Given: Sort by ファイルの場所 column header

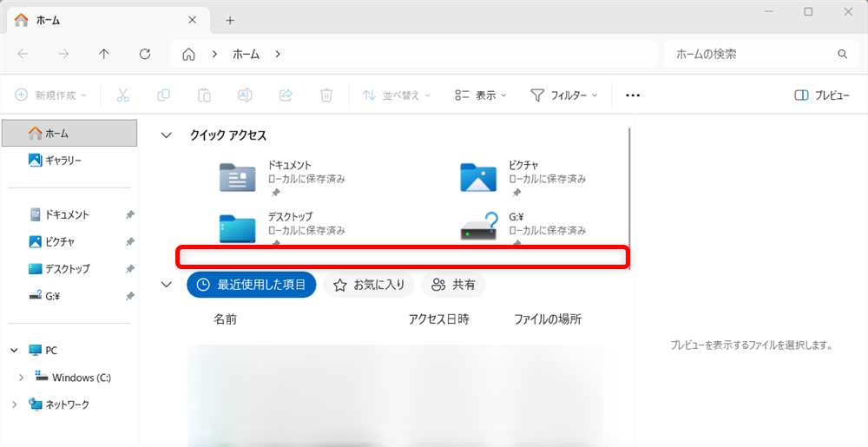Looking at the screenshot, I should [x=548, y=319].
